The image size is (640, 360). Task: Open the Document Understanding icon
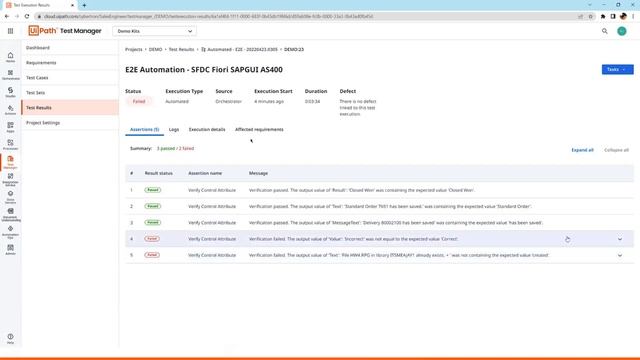click(10, 215)
